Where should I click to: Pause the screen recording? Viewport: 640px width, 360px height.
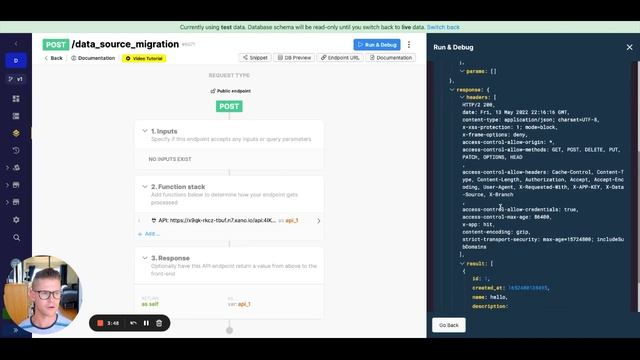click(146, 323)
